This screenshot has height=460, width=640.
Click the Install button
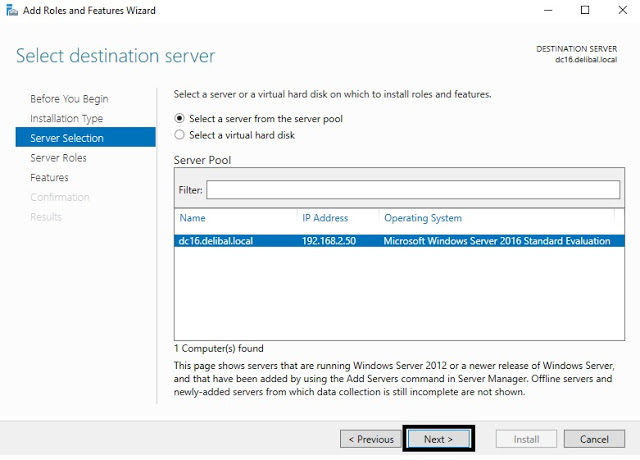tap(526, 439)
